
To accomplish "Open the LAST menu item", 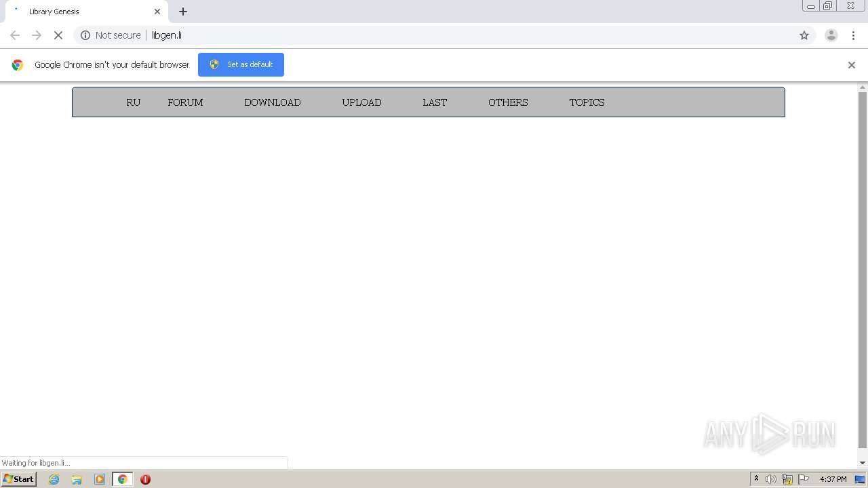I will point(435,102).
